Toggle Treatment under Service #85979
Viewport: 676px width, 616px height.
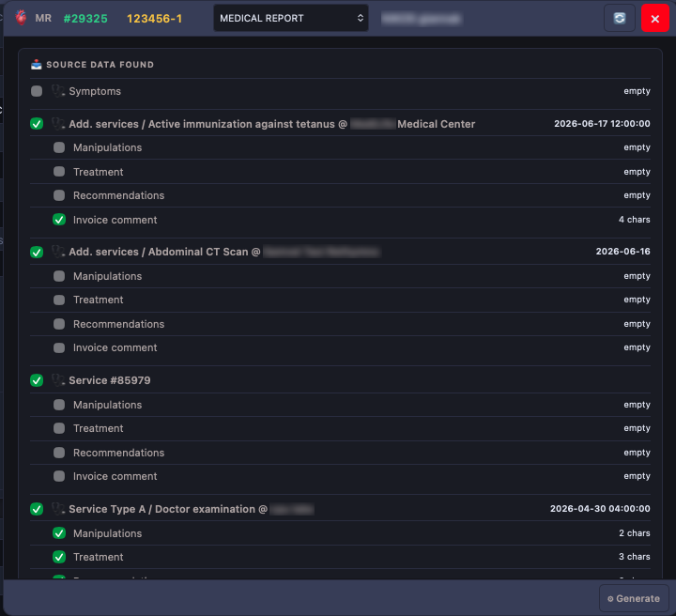pos(59,428)
